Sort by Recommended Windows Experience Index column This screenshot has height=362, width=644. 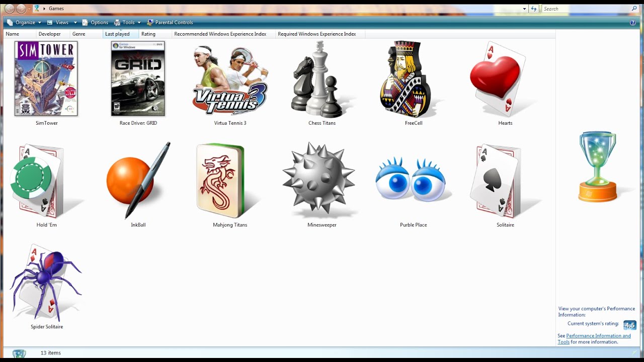[x=224, y=34]
